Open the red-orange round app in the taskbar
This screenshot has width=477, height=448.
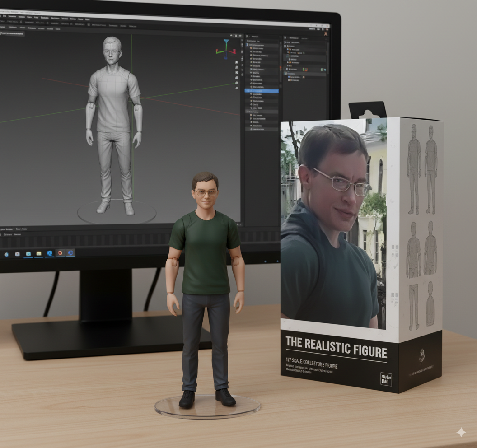click(60, 253)
